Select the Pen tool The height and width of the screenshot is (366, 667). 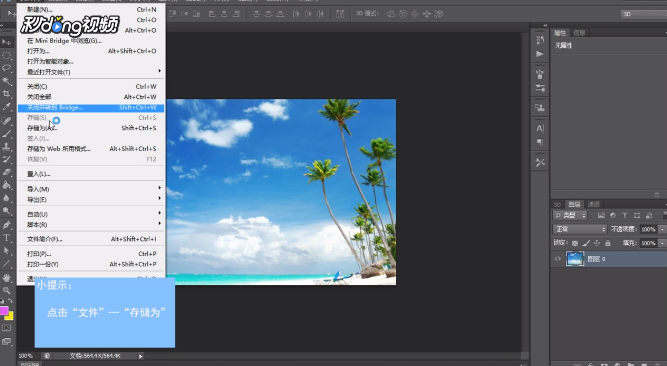(x=6, y=225)
